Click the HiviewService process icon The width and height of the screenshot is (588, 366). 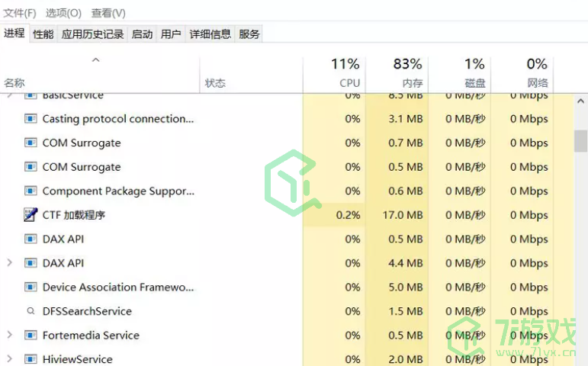[x=31, y=359]
